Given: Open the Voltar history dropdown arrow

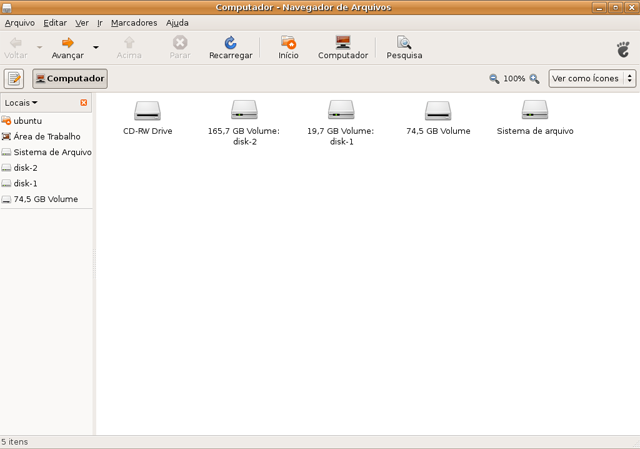Looking at the screenshot, I should [x=40, y=47].
